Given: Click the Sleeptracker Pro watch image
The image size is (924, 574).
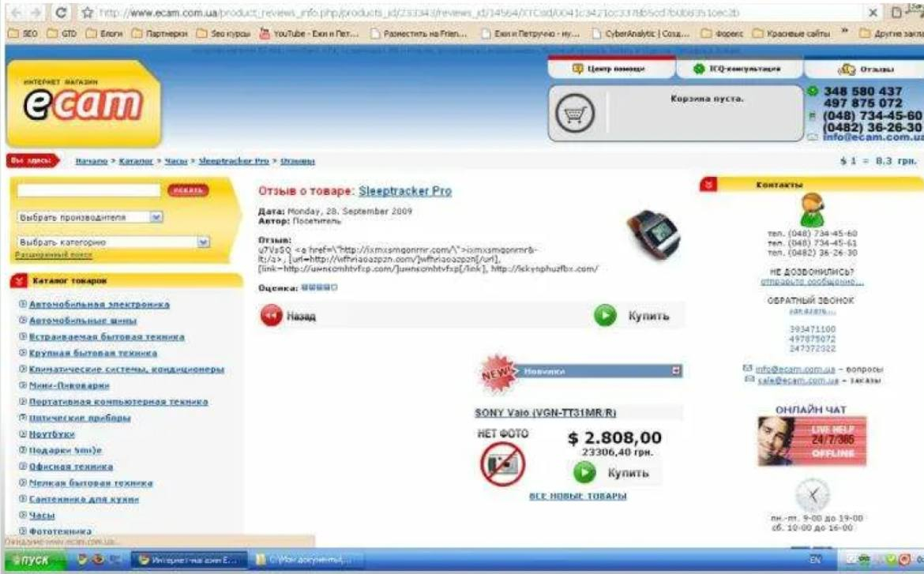Looking at the screenshot, I should 654,234.
